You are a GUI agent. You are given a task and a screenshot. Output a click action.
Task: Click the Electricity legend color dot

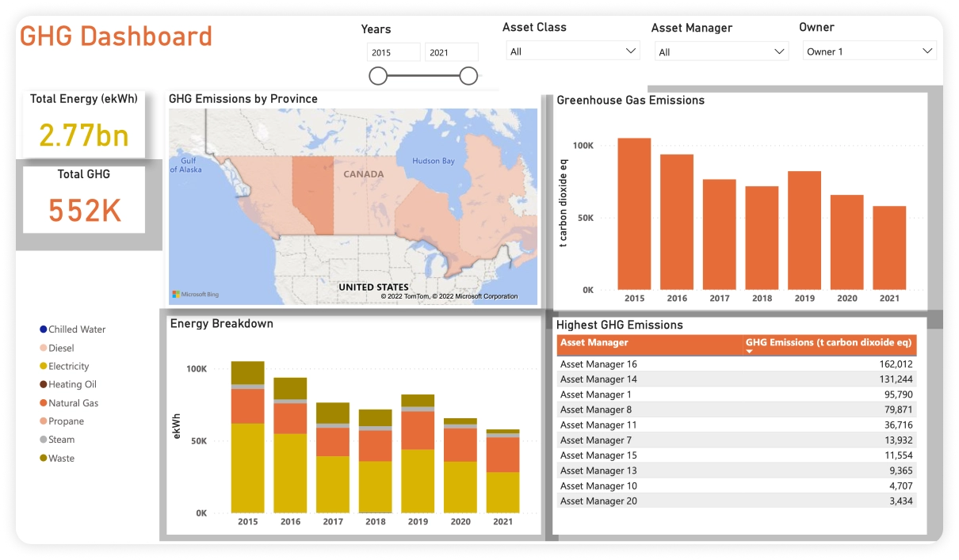click(43, 366)
